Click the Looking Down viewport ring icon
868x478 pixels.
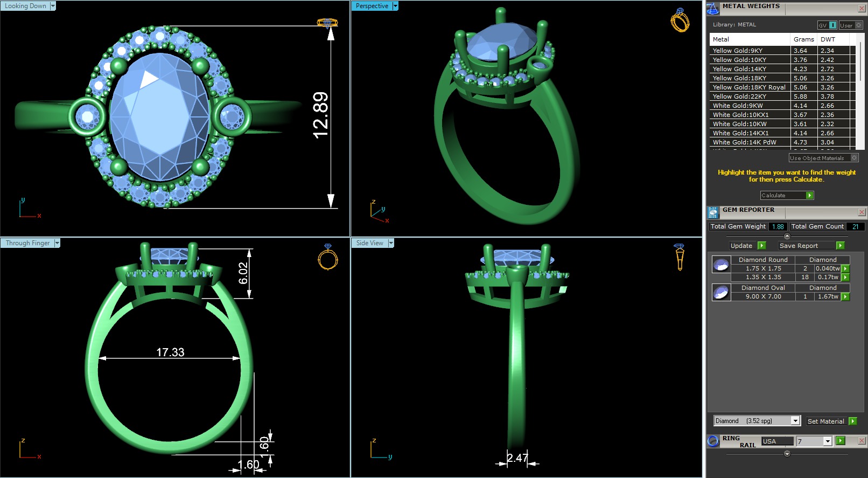tap(327, 23)
